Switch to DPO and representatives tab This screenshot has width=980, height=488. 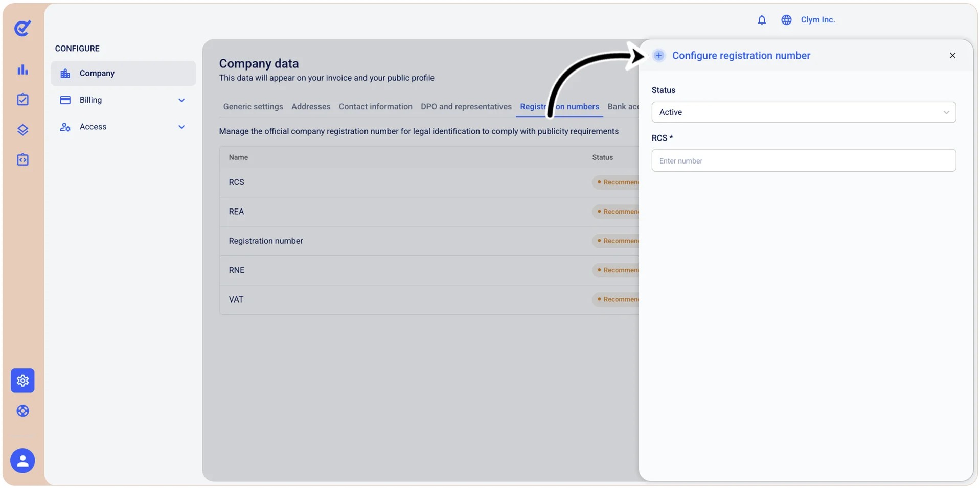pyautogui.click(x=466, y=107)
